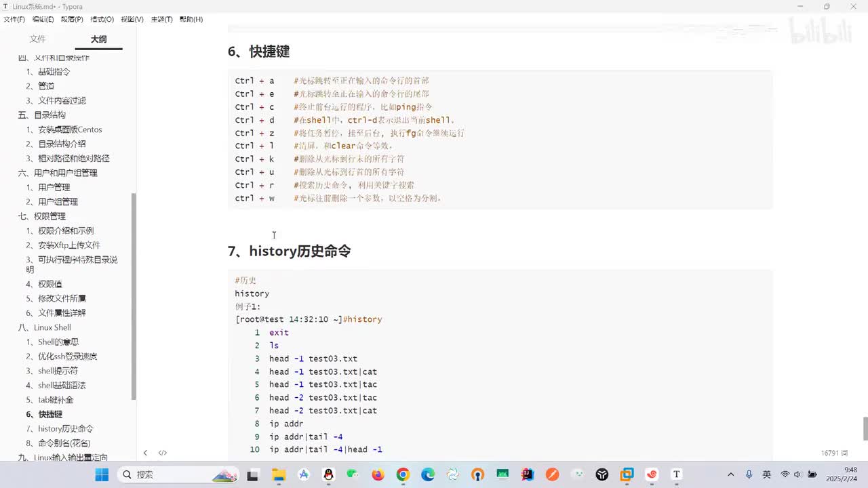Open word count indicator 16791 词

point(835,453)
